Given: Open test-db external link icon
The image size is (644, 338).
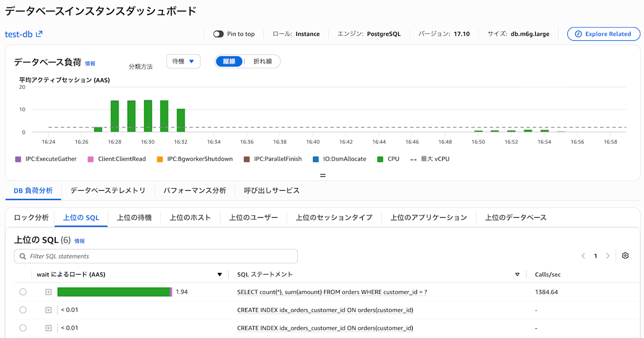Looking at the screenshot, I should (x=39, y=34).
